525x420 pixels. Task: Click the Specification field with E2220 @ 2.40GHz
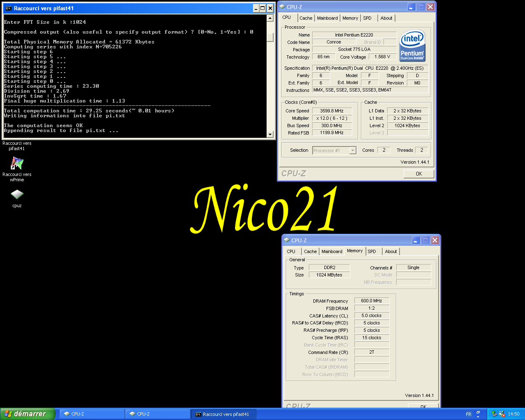pyautogui.click(x=370, y=68)
